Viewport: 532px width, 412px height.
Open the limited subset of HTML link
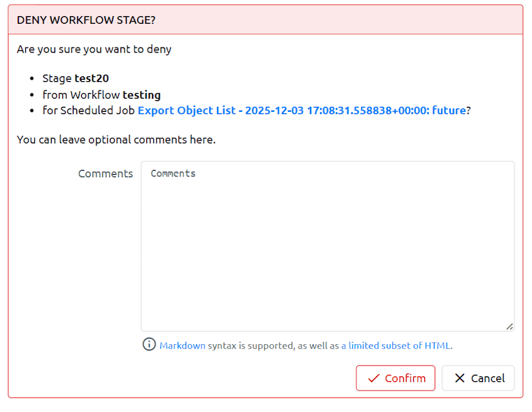click(x=395, y=346)
